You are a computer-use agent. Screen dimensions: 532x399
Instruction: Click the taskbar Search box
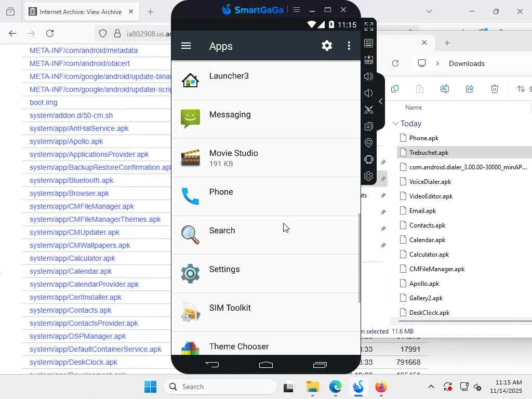[x=220, y=387]
